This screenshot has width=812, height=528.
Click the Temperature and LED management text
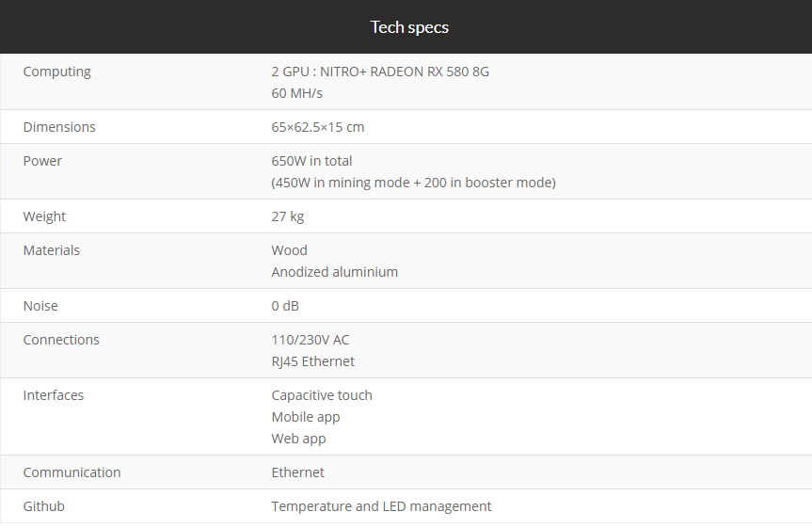point(381,506)
